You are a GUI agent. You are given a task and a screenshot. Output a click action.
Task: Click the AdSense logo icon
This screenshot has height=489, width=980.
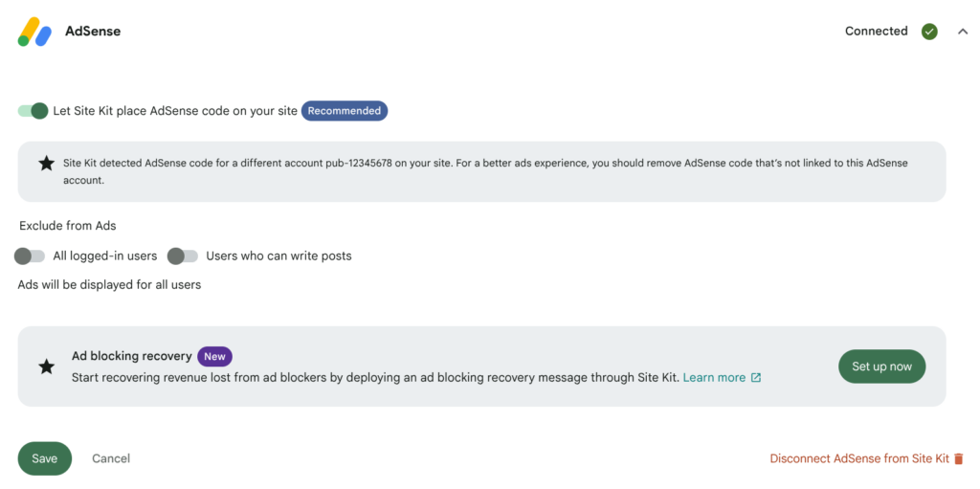34,32
